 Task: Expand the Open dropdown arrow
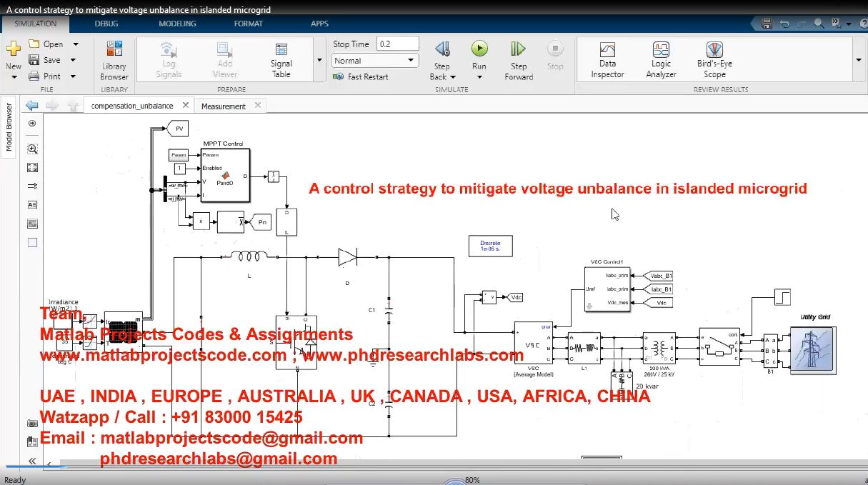click(x=76, y=44)
